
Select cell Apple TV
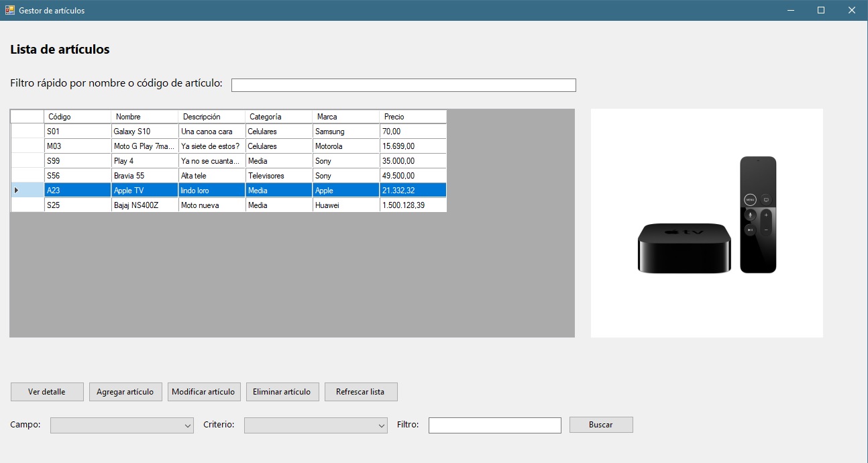coord(145,191)
